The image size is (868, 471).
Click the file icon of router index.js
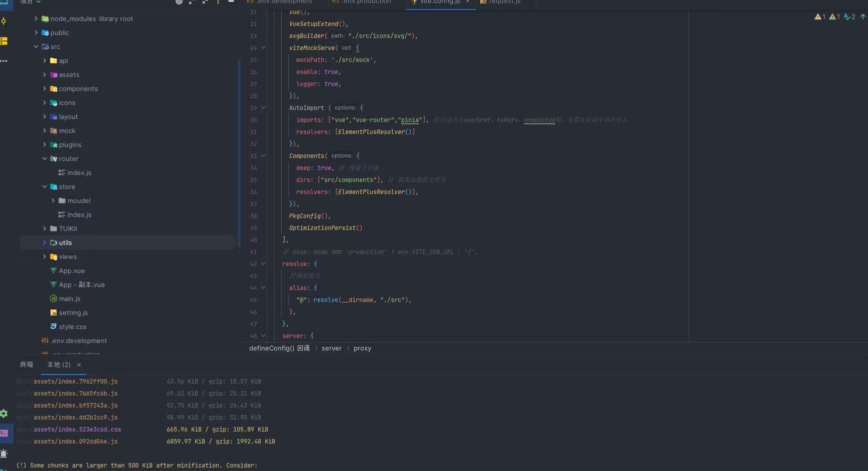pyautogui.click(x=62, y=172)
